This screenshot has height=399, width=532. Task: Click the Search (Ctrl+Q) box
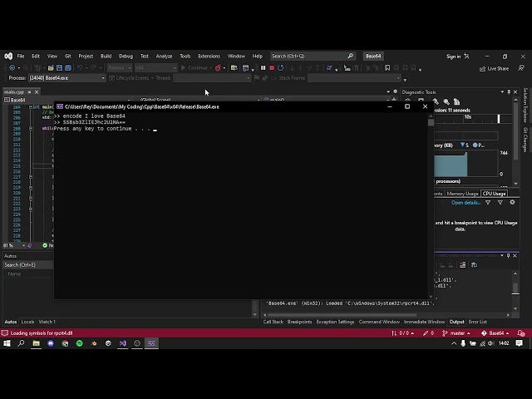tap(313, 56)
